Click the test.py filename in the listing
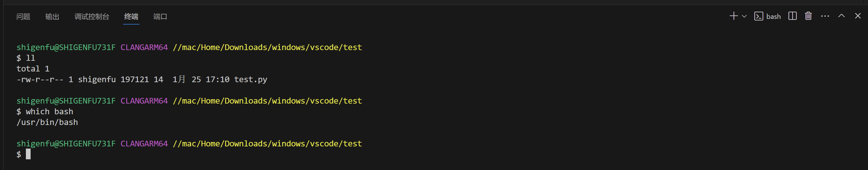The image size is (868, 170). 250,79
